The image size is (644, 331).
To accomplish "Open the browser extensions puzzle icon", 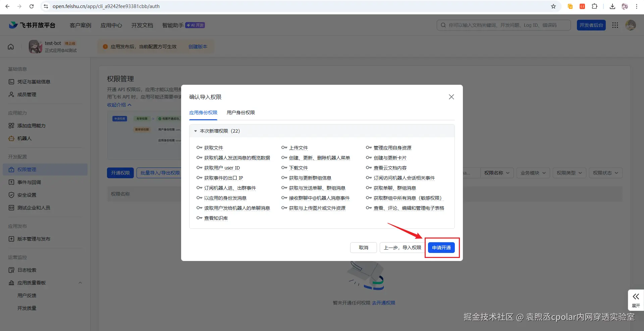I will click(x=594, y=6).
